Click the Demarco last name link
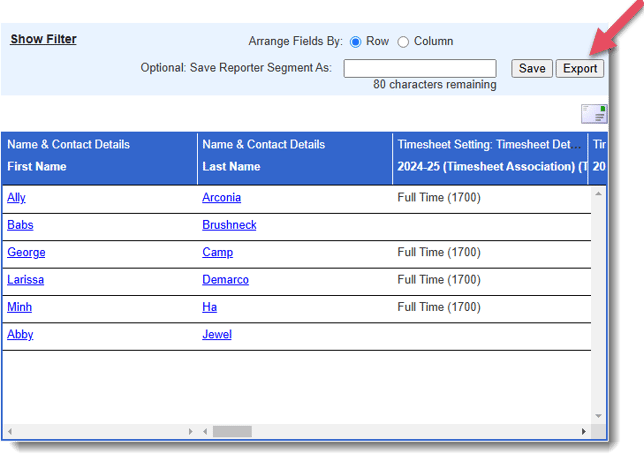This screenshot has height=462, width=644. click(225, 280)
